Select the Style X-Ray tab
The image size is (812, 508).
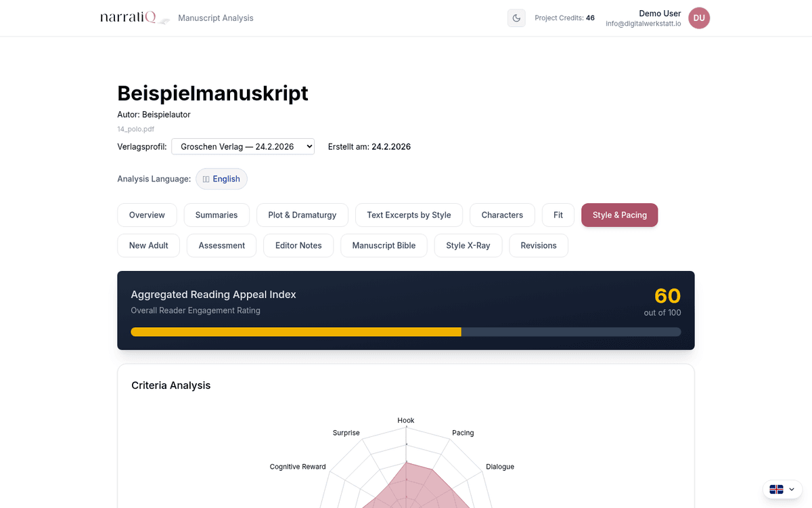point(468,245)
